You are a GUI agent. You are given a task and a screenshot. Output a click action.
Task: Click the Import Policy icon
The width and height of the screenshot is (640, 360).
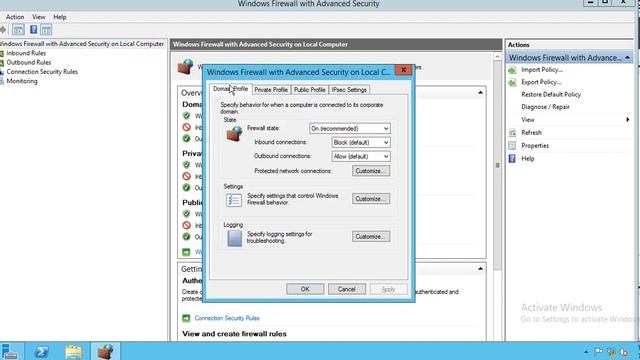pos(512,70)
